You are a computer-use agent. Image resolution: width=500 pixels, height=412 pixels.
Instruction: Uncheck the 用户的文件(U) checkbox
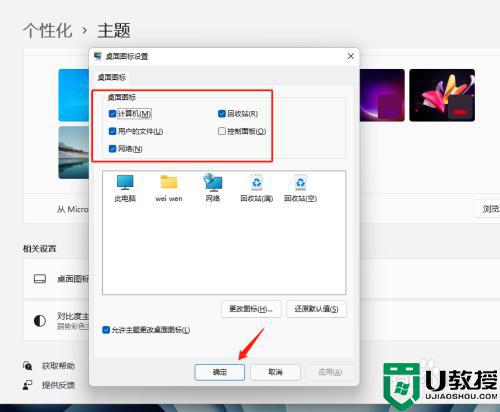tap(112, 131)
